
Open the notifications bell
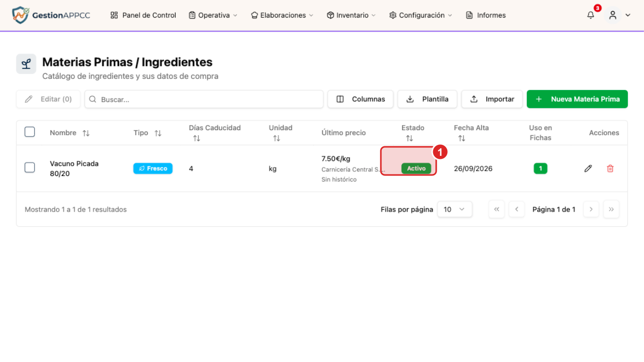591,15
